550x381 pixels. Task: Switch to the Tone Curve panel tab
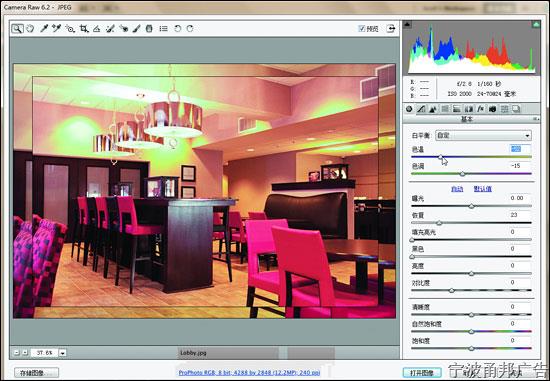coord(421,109)
